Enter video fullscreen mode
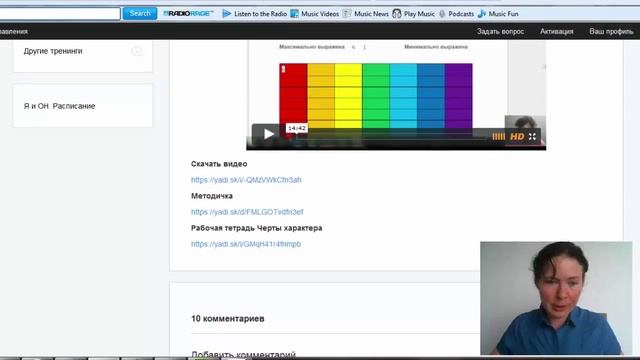Screen dimensions: 640x360 click(532, 137)
